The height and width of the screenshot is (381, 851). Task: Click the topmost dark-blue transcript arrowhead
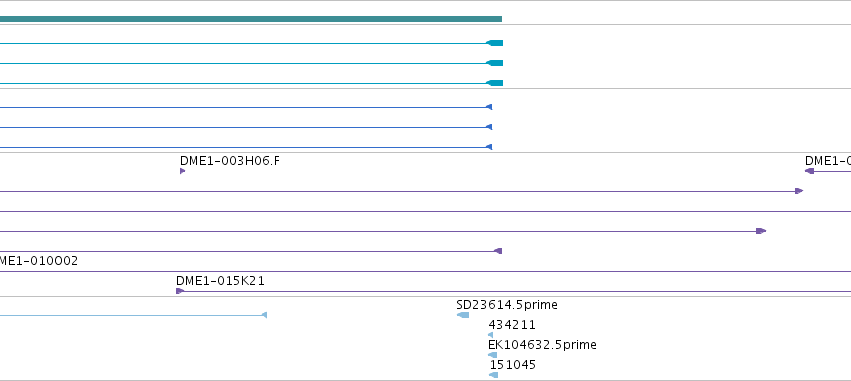(489, 107)
